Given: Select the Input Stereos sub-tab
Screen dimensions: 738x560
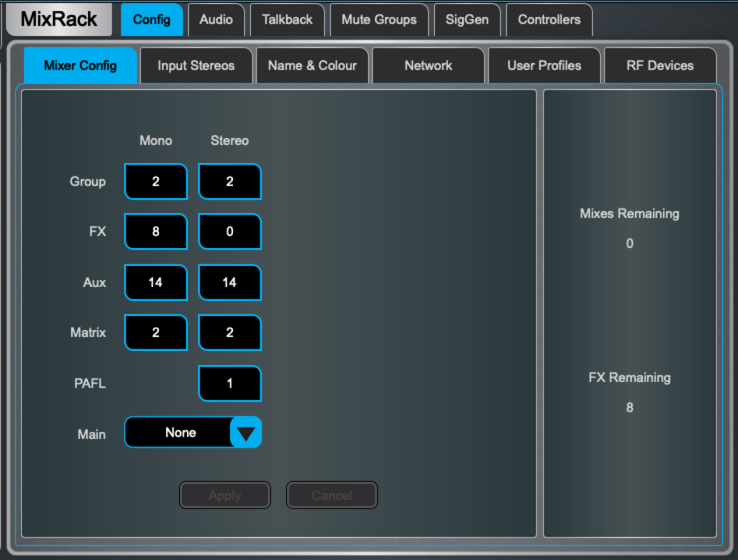Looking at the screenshot, I should 196,65.
